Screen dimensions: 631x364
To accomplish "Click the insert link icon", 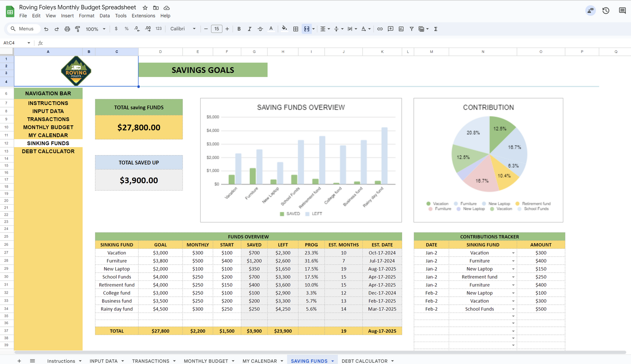I will pos(380,29).
